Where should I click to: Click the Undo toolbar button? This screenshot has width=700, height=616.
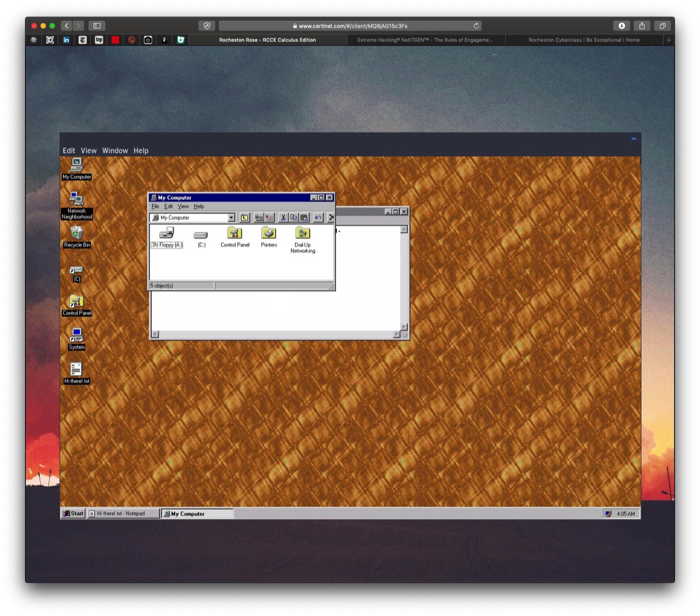318,218
